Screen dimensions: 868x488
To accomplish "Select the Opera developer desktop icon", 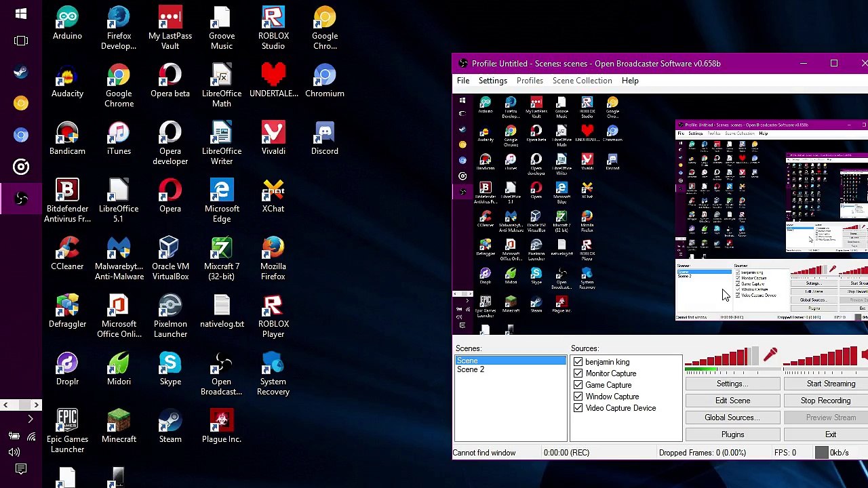I will tap(170, 143).
